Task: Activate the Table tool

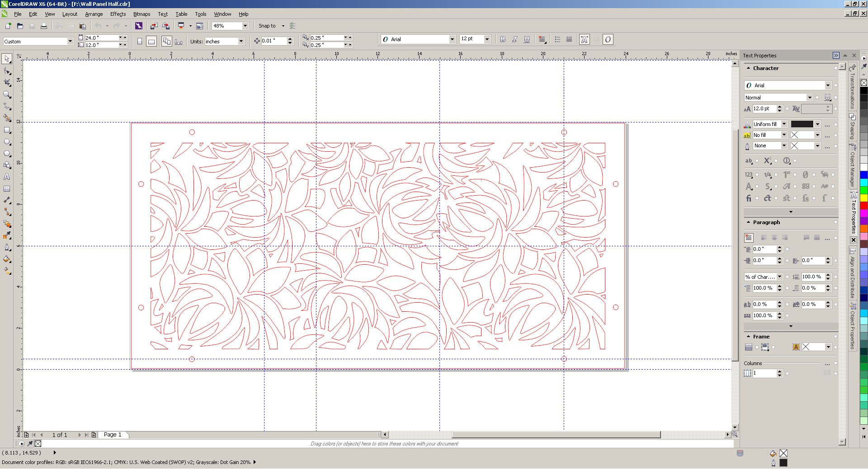Action: point(7,189)
